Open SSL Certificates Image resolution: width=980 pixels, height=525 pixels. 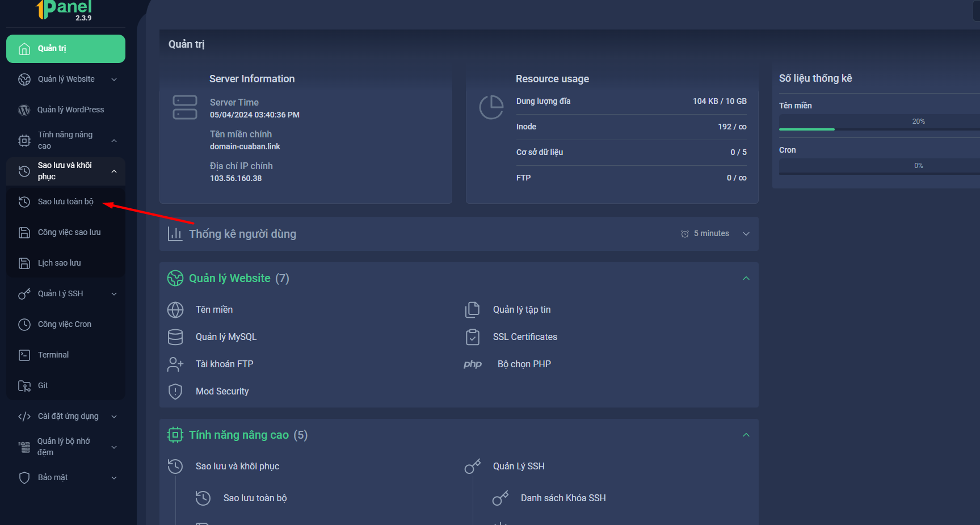coord(525,337)
